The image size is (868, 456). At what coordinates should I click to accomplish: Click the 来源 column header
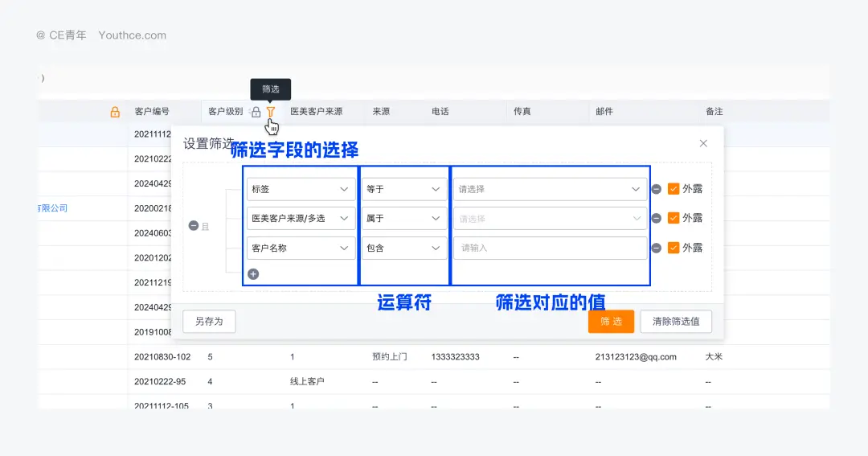coord(381,112)
